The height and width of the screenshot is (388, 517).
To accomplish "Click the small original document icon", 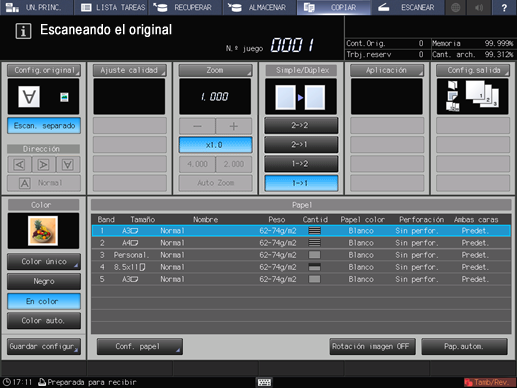I will click(64, 97).
